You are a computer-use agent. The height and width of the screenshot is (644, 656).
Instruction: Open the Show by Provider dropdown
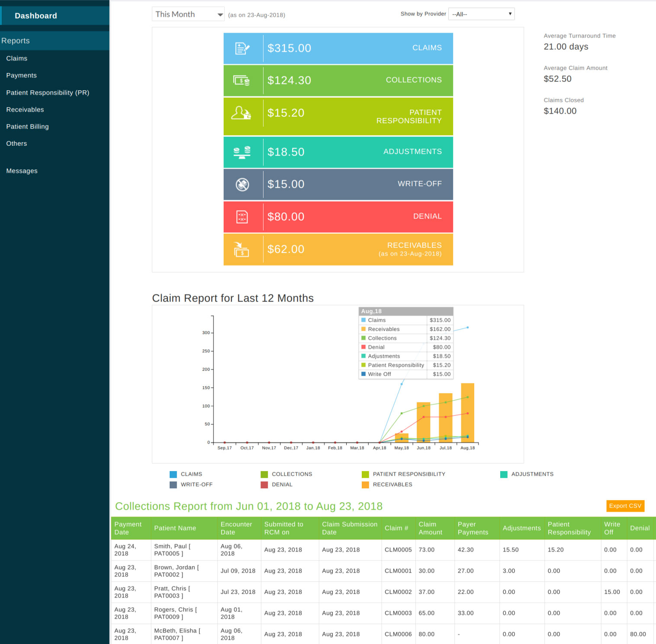point(481,13)
